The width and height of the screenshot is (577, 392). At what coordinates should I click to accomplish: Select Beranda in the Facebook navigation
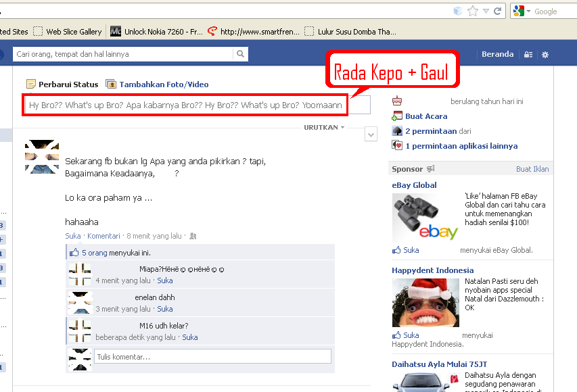[497, 54]
